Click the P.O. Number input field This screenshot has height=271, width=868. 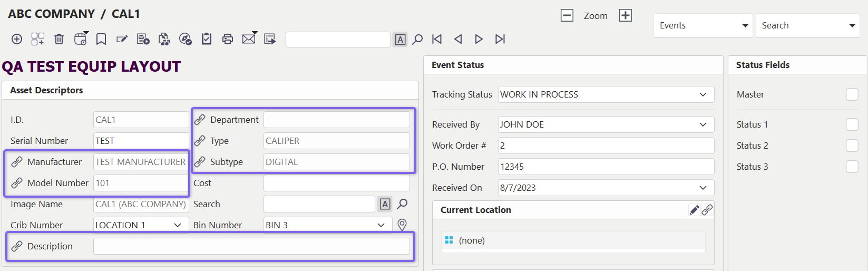coord(606,167)
